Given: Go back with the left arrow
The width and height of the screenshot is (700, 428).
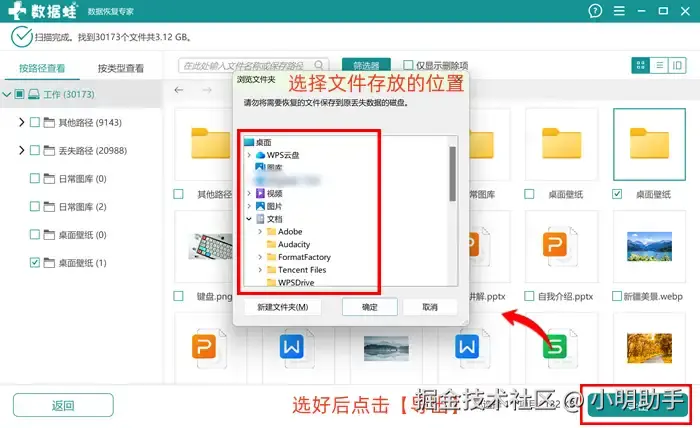Looking at the screenshot, I should click(179, 90).
